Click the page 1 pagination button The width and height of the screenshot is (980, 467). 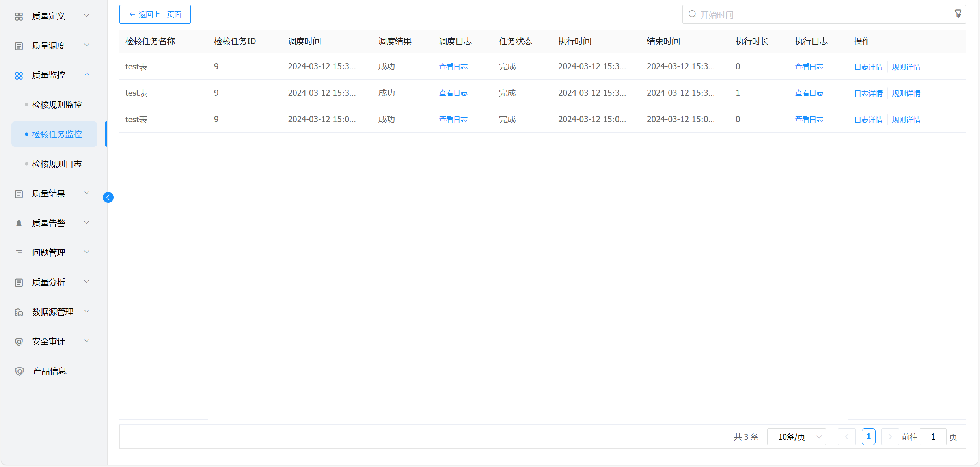(868, 437)
